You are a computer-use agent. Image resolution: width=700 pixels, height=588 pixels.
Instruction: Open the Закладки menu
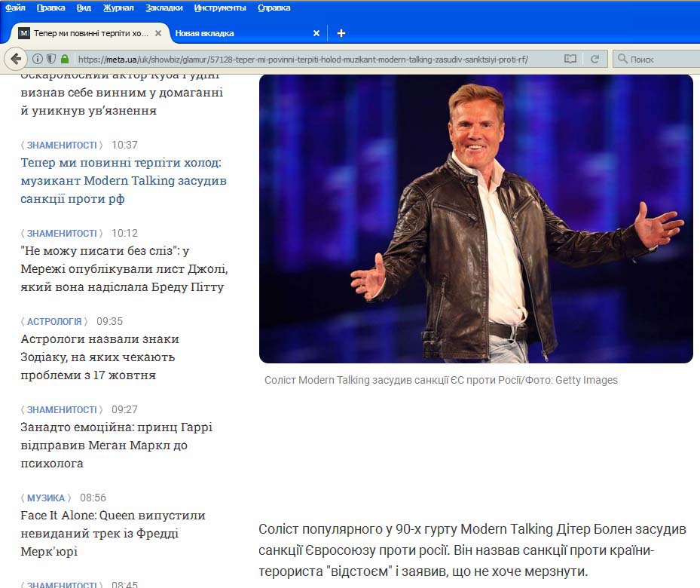[x=164, y=8]
